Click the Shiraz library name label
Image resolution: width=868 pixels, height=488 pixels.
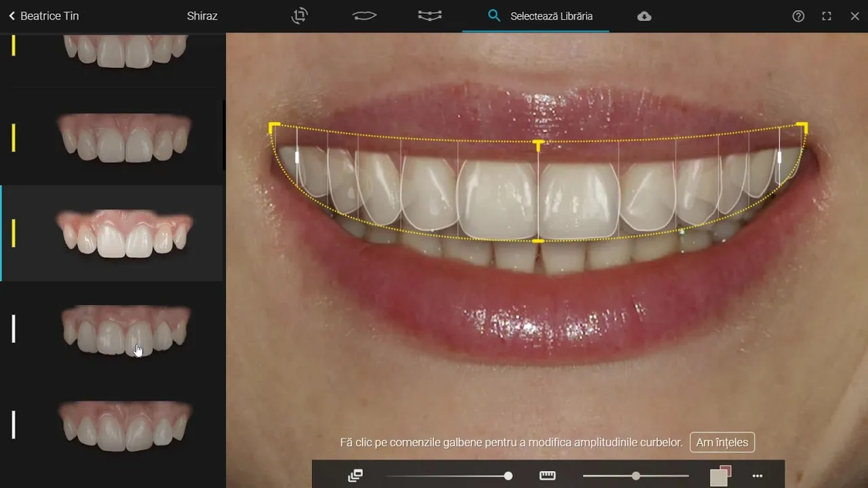202,16
